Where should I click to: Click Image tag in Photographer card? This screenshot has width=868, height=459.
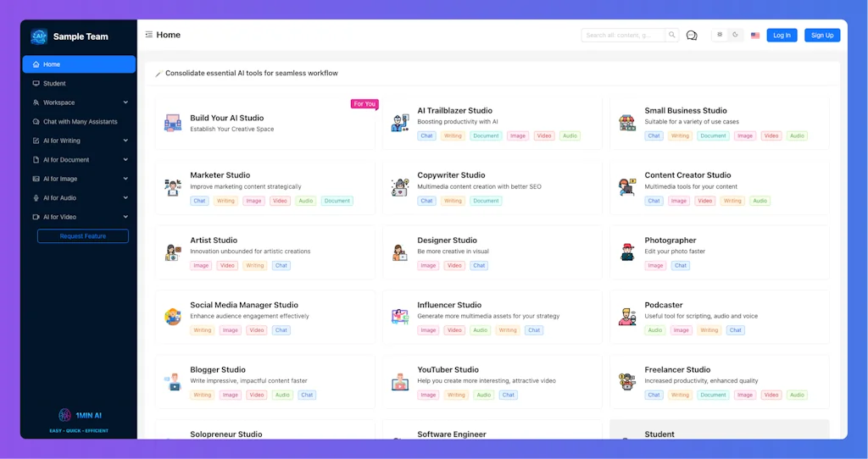[x=655, y=266]
